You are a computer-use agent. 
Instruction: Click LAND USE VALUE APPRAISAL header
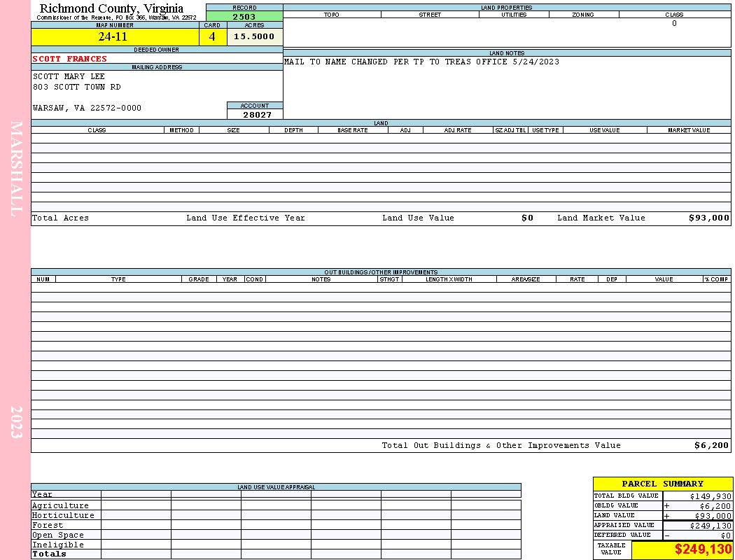[x=276, y=487]
